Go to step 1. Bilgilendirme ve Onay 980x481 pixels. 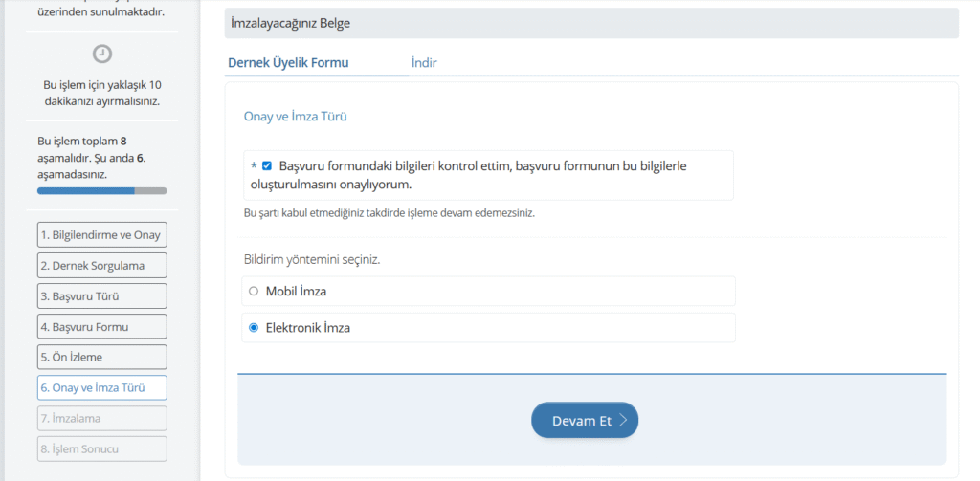click(x=101, y=235)
